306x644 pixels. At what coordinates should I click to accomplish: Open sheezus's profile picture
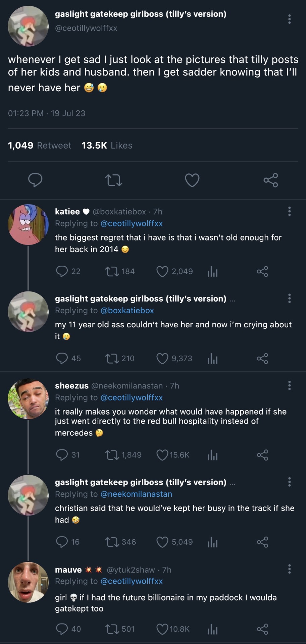pos(28,399)
